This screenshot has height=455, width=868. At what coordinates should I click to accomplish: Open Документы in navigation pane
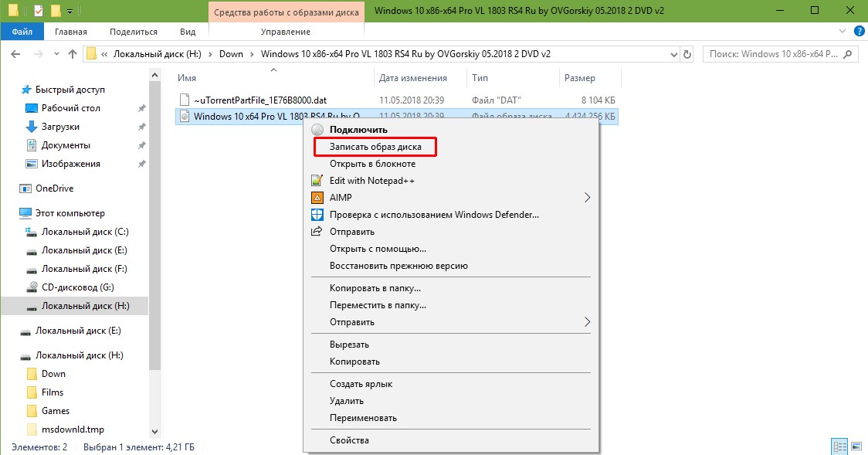coord(66,145)
